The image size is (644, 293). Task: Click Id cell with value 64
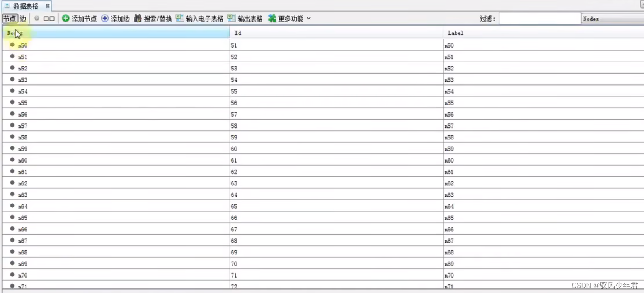(336, 195)
